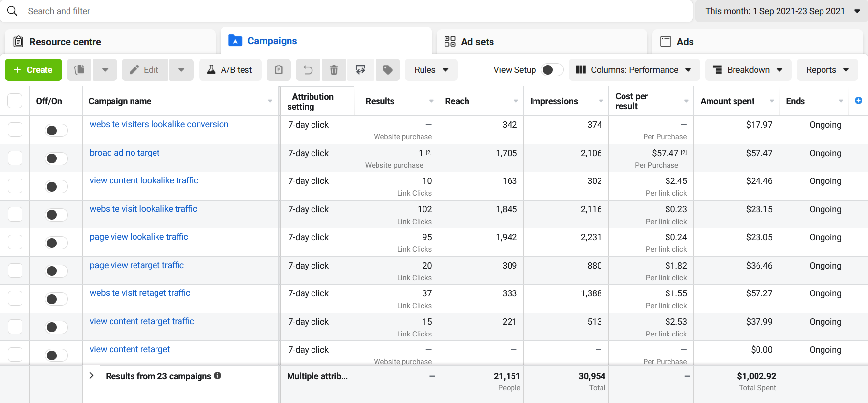The height and width of the screenshot is (403, 868).
Task: Click the blue plus add-column icon
Action: [858, 101]
